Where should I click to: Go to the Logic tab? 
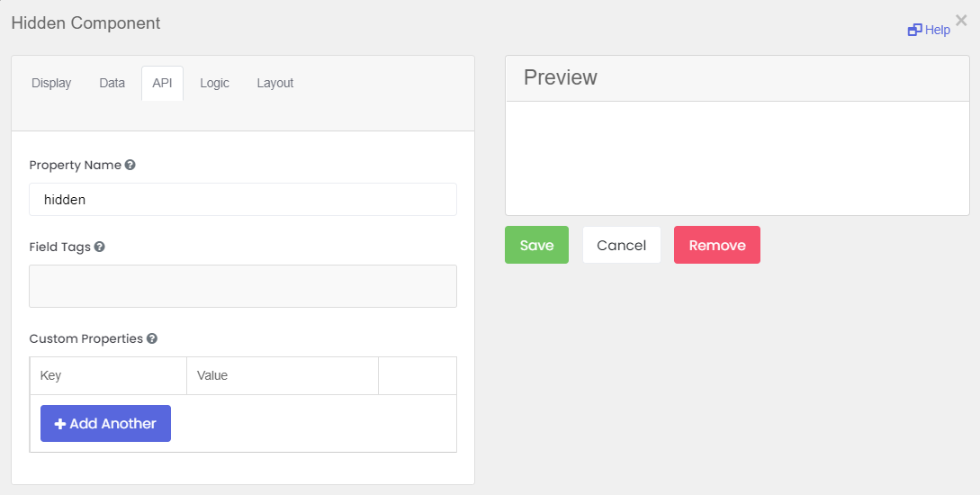point(214,83)
